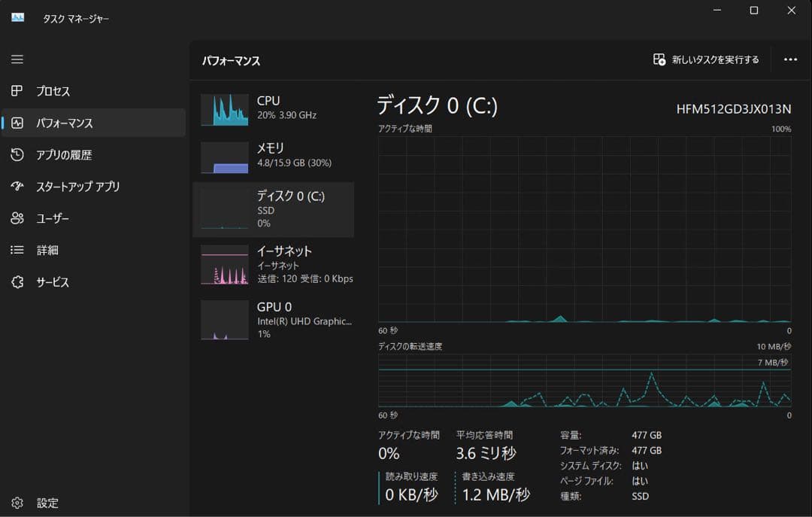Select the パフォーマンス sidebar icon
The image size is (812, 517).
click(17, 123)
